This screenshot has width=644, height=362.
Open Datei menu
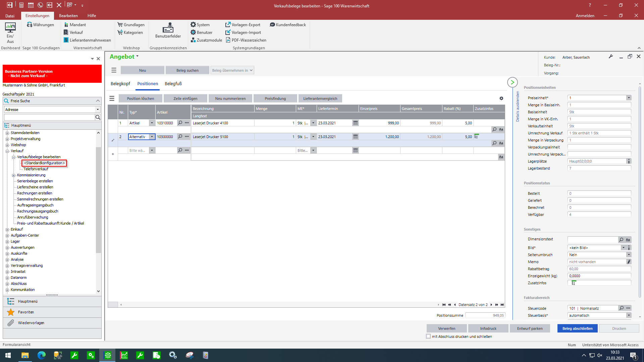[10, 16]
